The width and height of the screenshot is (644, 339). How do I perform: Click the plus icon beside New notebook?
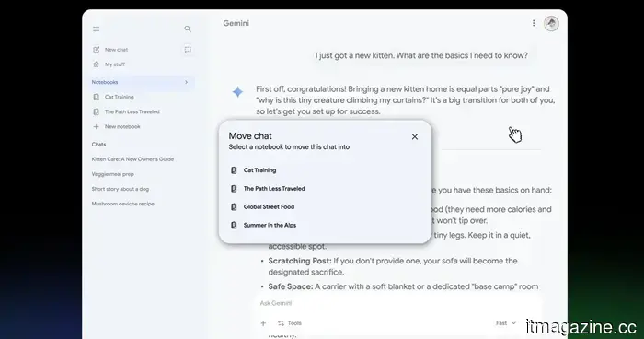pos(96,127)
